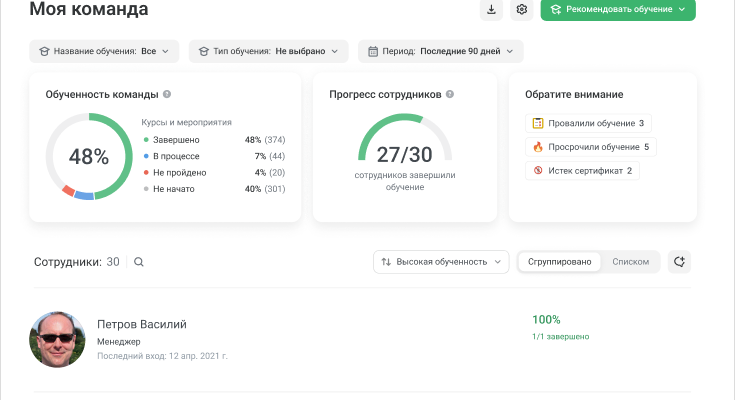Screen dimensions: 735x400
Task: Click the search icon next to Сотрудники count
Action: click(x=139, y=262)
